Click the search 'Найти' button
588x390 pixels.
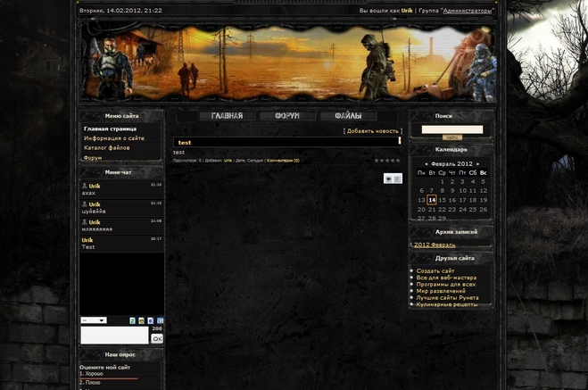point(452,137)
